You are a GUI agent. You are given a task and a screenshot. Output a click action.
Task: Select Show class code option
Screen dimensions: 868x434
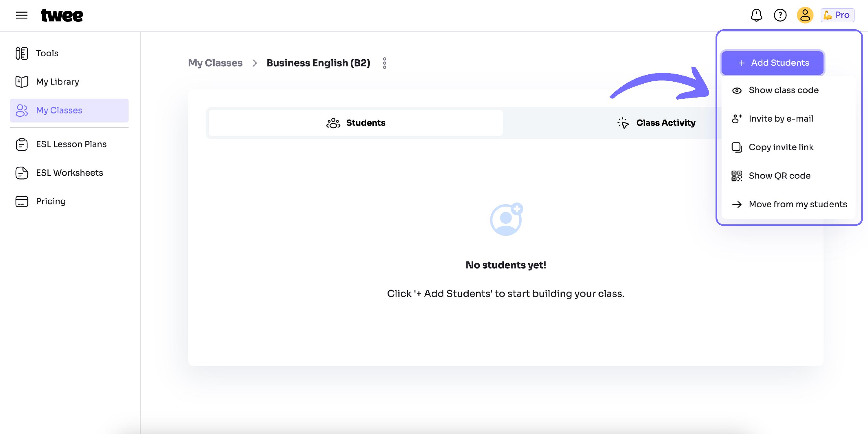tap(788, 90)
